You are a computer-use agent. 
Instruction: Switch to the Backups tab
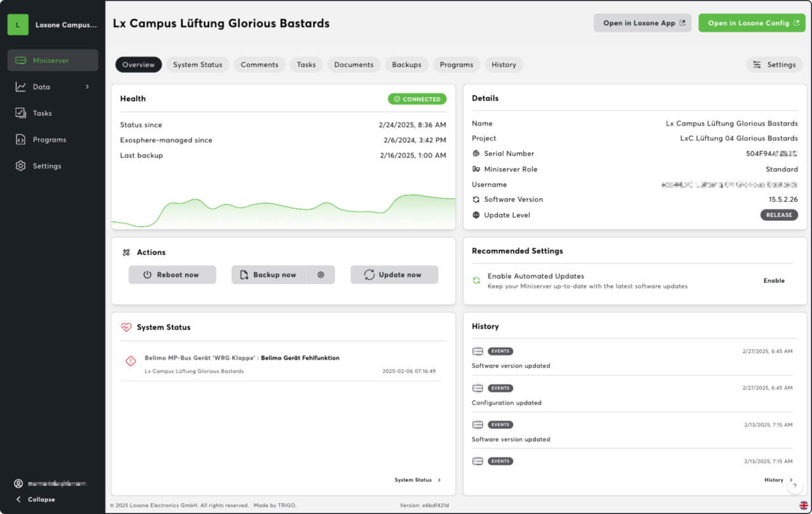tap(407, 64)
